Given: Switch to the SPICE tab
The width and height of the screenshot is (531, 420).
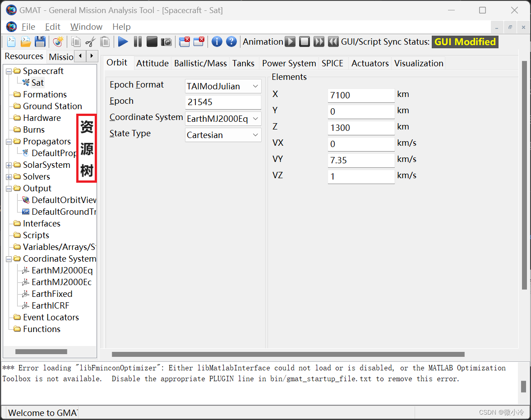Looking at the screenshot, I should 332,63.
